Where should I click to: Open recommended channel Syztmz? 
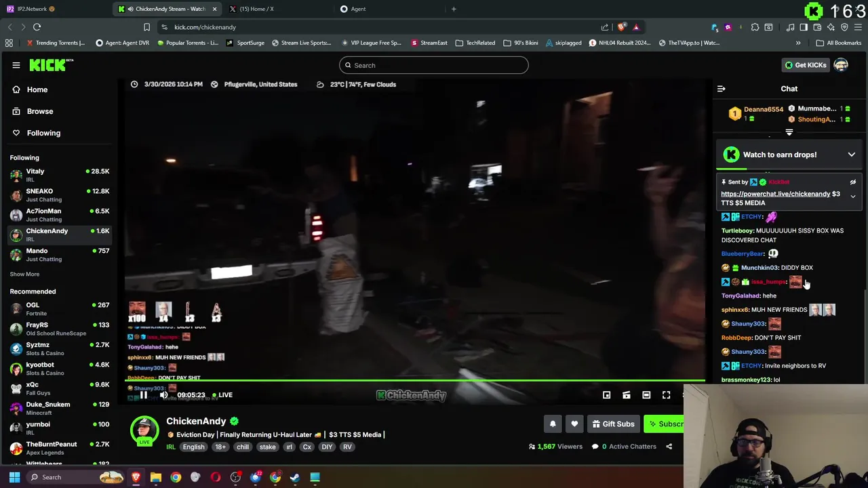[x=60, y=348]
